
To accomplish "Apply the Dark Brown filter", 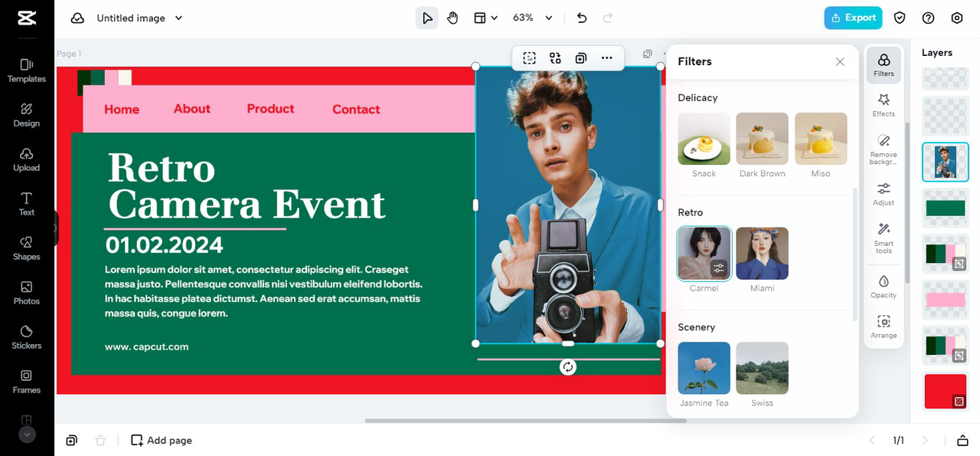I will tap(763, 139).
